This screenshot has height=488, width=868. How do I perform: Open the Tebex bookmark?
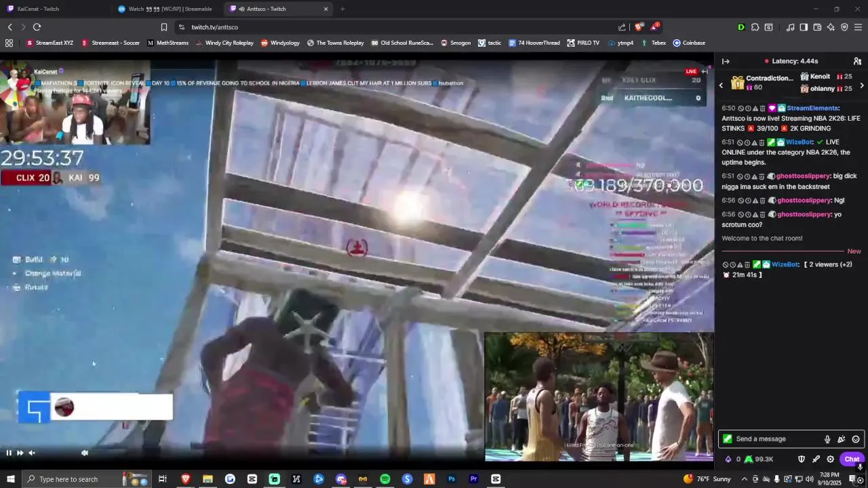(x=653, y=43)
